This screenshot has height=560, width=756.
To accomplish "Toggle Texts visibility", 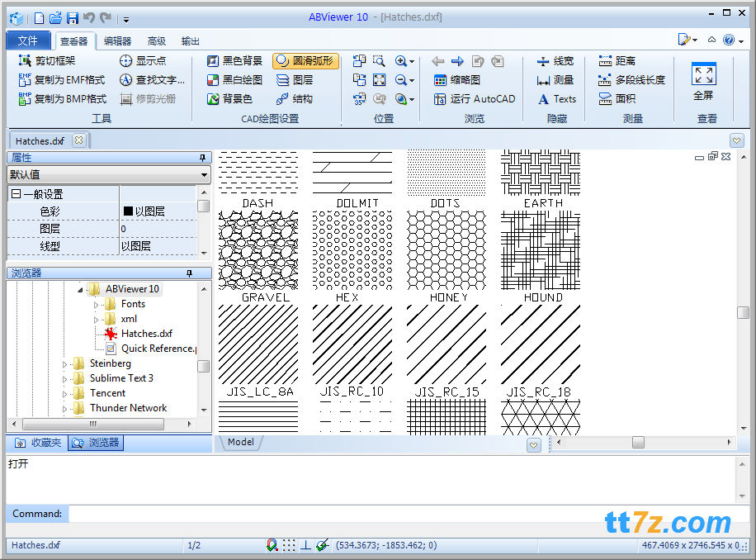I will click(x=556, y=99).
